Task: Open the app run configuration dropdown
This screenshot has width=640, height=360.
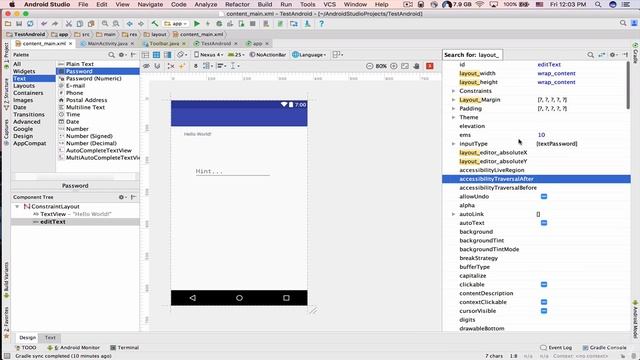Action: (x=176, y=24)
